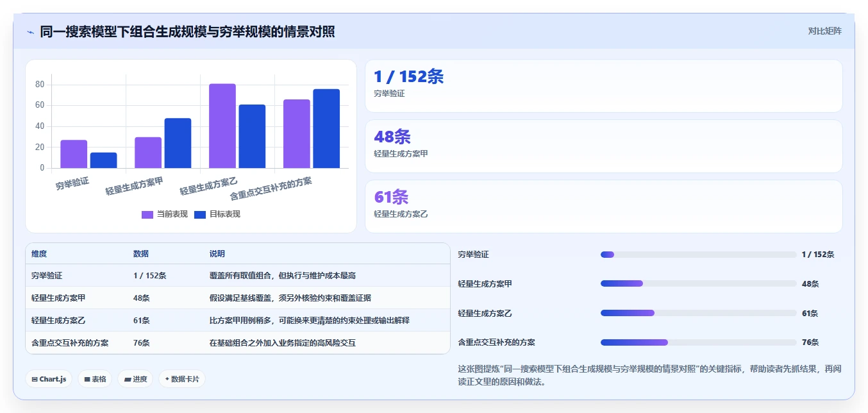Click the 含重点交互补充的方案 progress bar
This screenshot has height=413, width=868.
point(698,342)
